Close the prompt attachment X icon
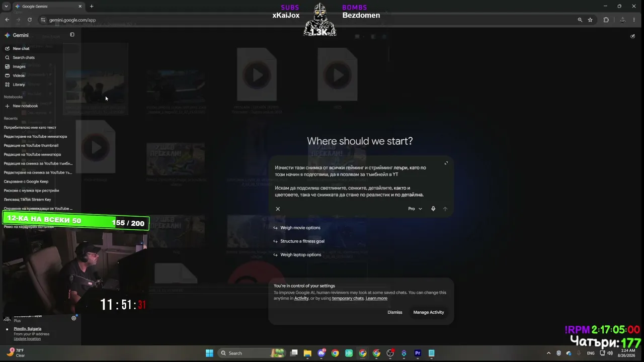The image size is (644, 362). (278, 209)
